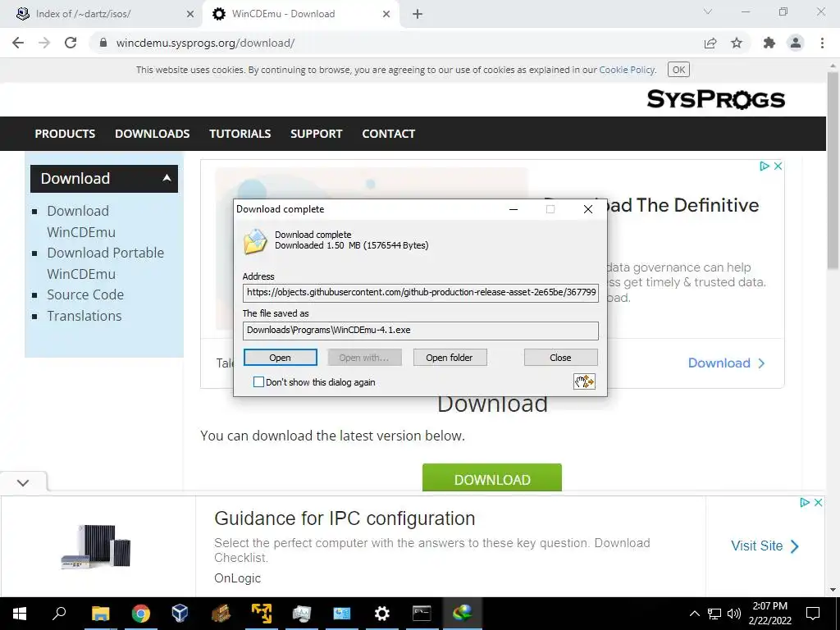Viewport: 840px width, 630px height.
Task: Open TUTORIALS menu
Action: tap(240, 134)
